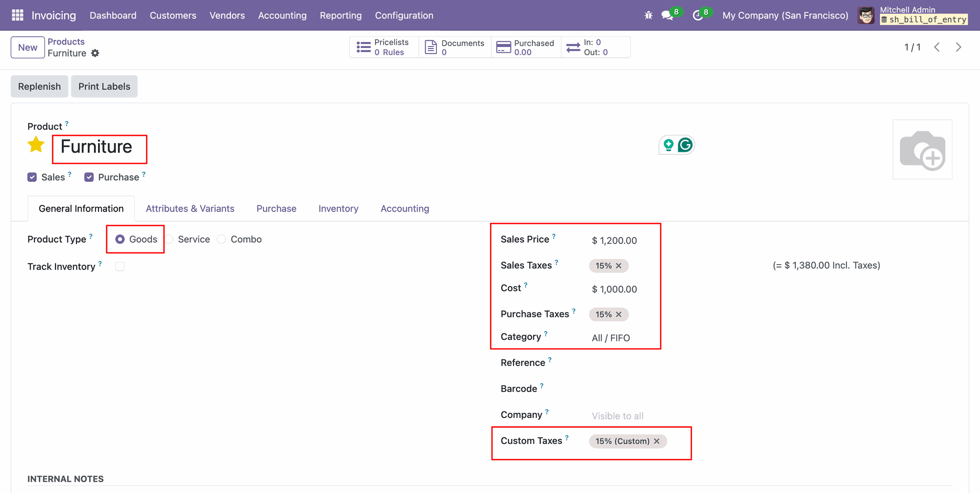This screenshot has width=980, height=493.
Task: Switch to the Attributes & Variants tab
Action: click(x=190, y=208)
